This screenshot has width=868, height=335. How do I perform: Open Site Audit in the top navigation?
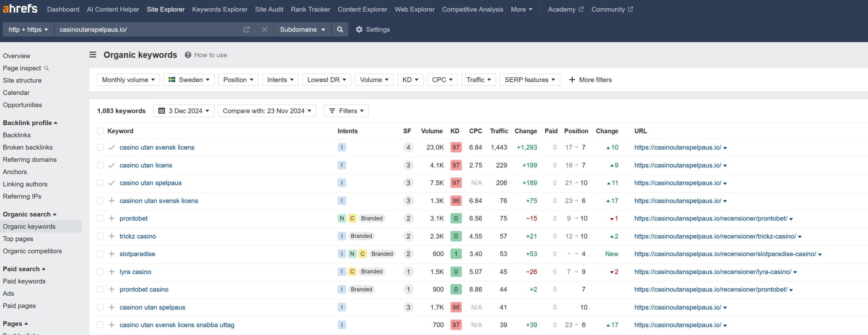[x=269, y=9]
